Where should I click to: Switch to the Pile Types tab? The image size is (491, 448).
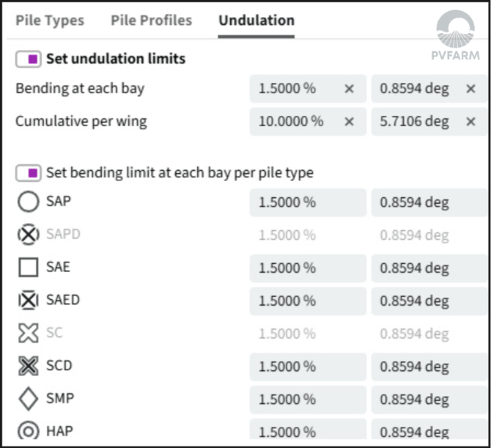point(50,21)
